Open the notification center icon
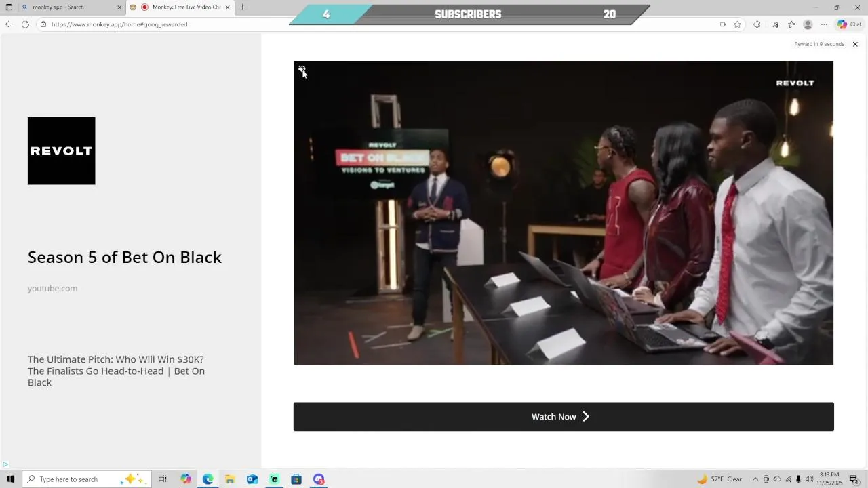Viewport: 868px width, 488px height. point(854,479)
